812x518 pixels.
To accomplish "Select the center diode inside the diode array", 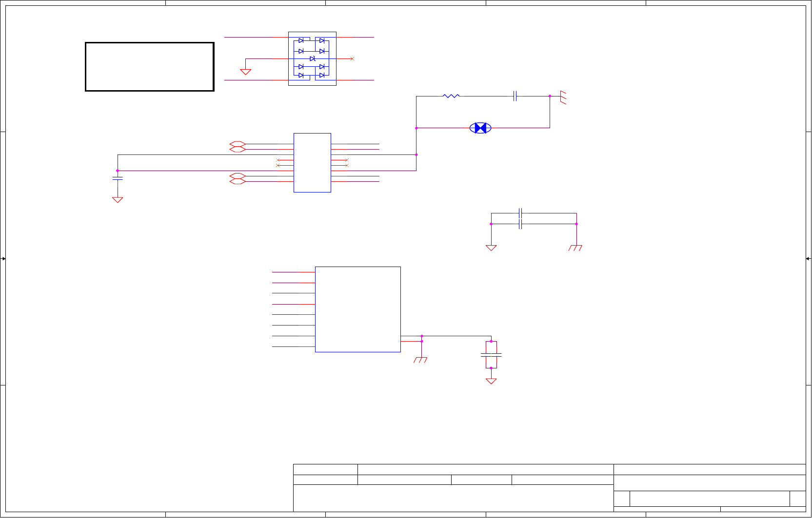I will (x=313, y=59).
